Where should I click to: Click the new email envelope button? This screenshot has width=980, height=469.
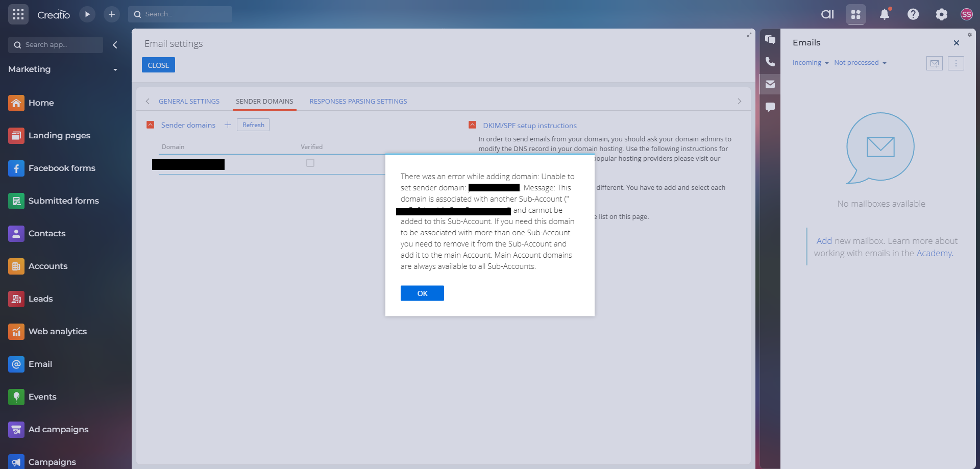tap(935, 63)
